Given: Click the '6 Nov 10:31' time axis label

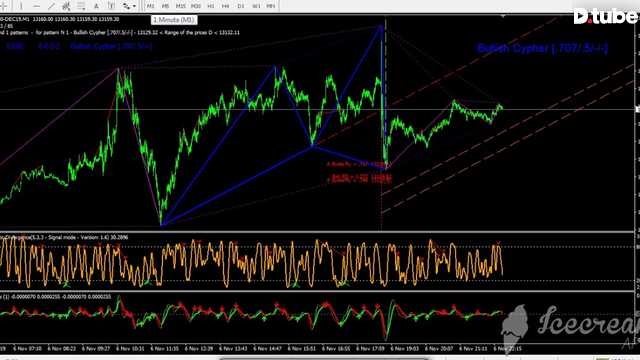Looking at the screenshot, I should coord(130,349).
